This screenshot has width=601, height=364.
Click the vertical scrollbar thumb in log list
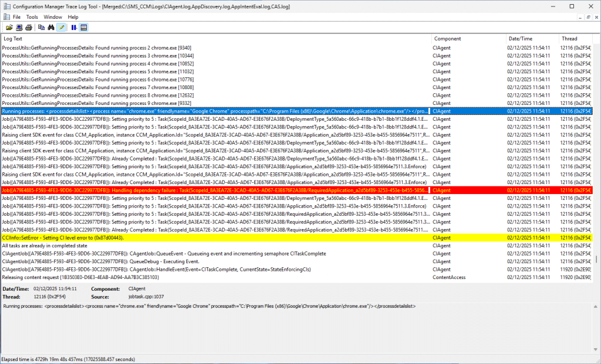click(x=596, y=259)
